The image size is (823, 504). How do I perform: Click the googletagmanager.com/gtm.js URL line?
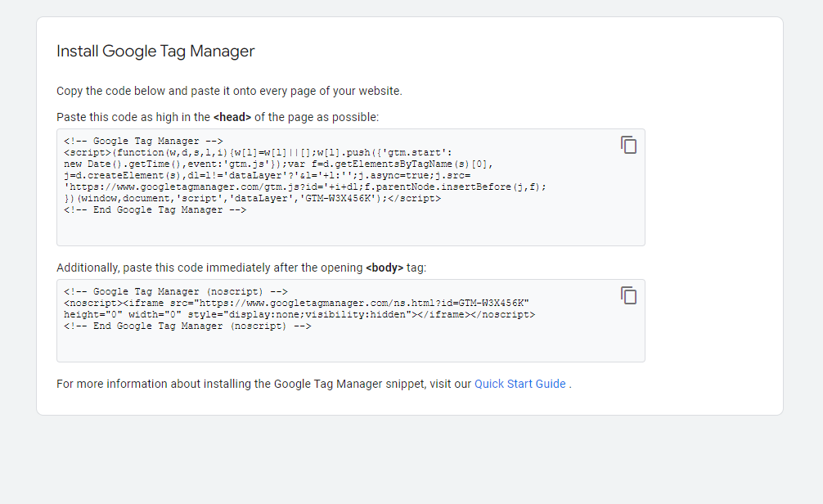tap(305, 187)
